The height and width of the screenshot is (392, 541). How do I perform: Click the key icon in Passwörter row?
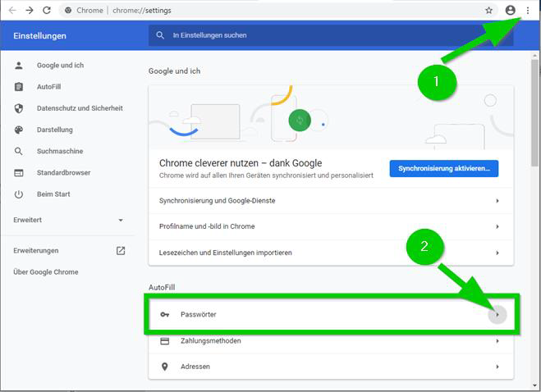165,314
